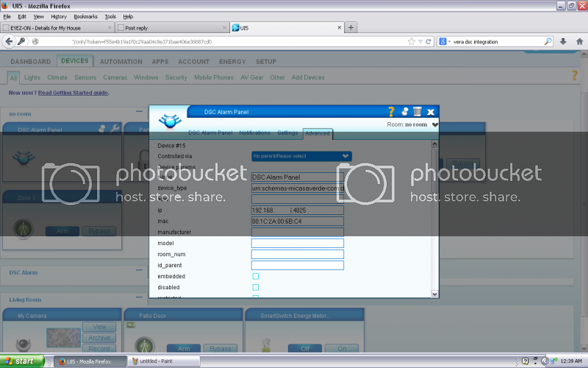Screen dimensions: 588x368
Task: Click the My Camera View button
Action: pyautogui.click(x=99, y=327)
